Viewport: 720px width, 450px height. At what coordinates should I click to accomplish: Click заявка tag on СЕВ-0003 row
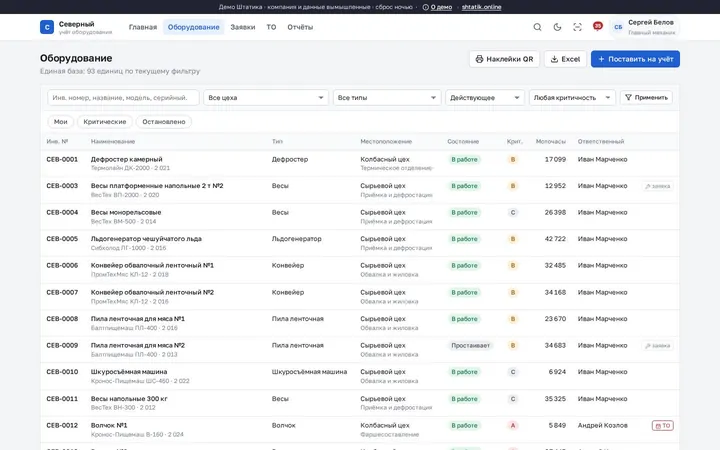click(x=658, y=186)
